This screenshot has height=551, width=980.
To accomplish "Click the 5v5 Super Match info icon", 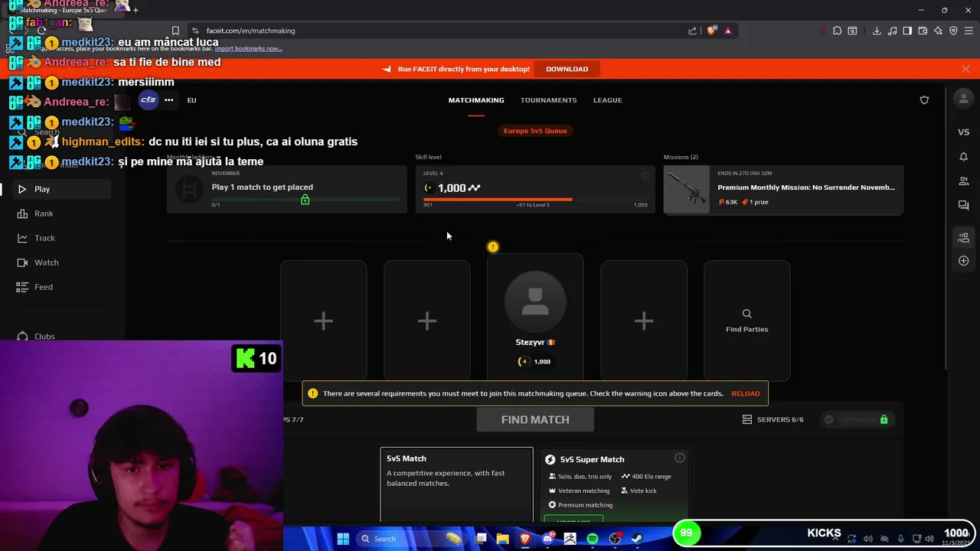I will click(679, 458).
